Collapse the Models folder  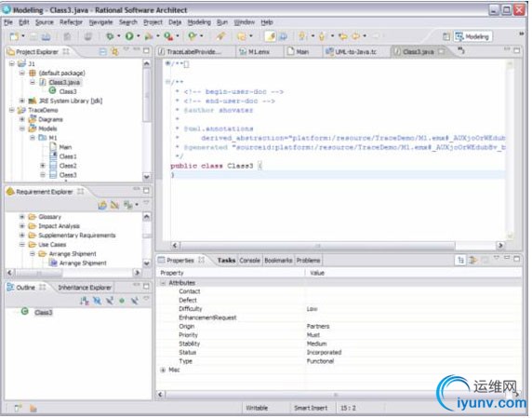[x=22, y=128]
